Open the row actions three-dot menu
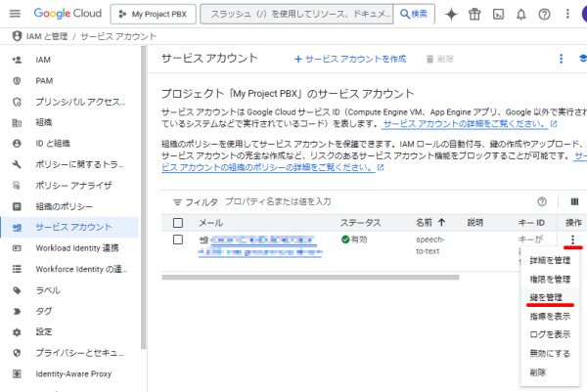The width and height of the screenshot is (587, 392). [572, 240]
